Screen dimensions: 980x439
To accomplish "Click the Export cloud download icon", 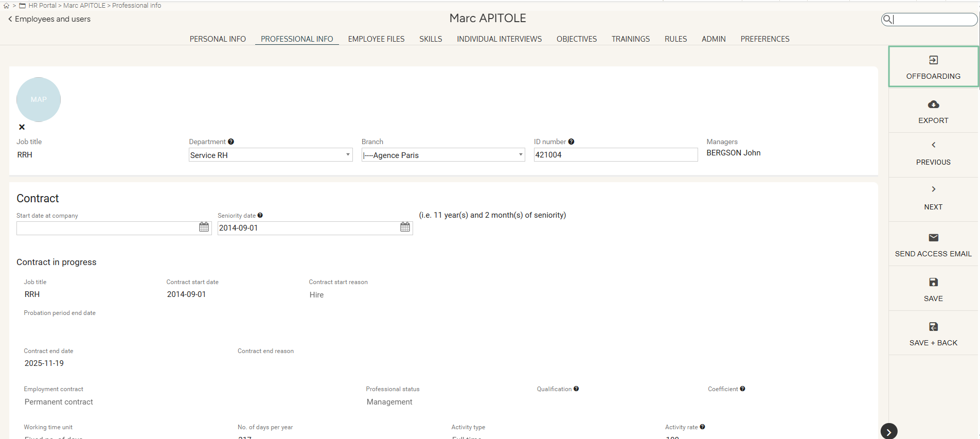I will (933, 104).
